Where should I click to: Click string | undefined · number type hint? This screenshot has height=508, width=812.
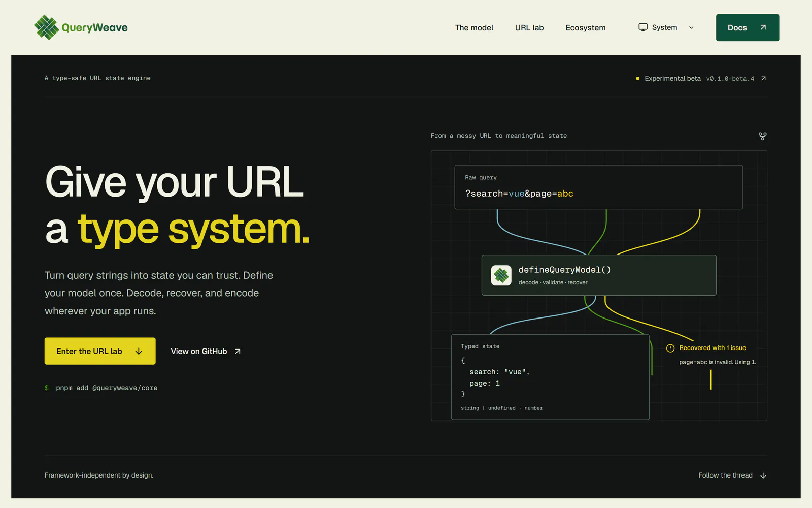[501, 408]
